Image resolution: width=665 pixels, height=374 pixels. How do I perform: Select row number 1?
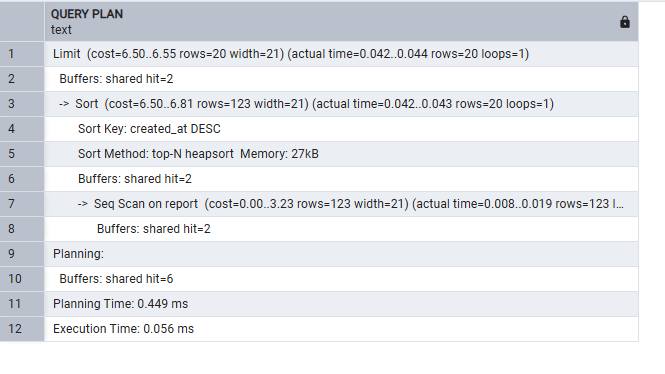(22, 54)
